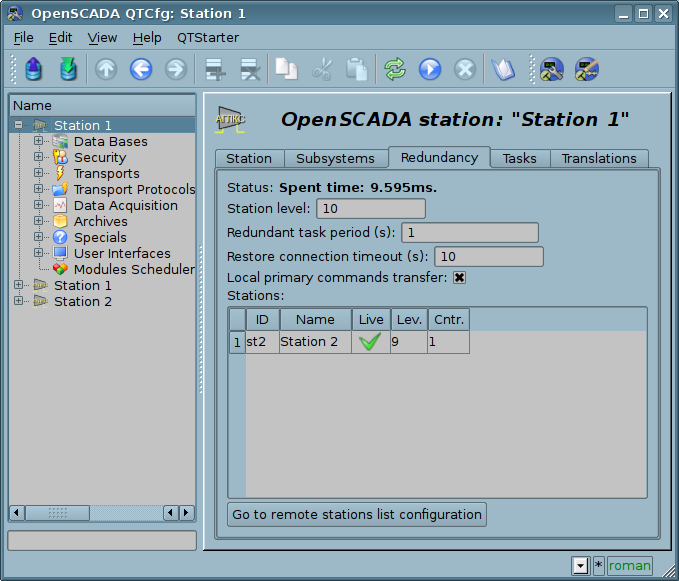Click the tree's horizontal scrollbar thumb
Screen dimensions: 679x581
[x=58, y=513]
